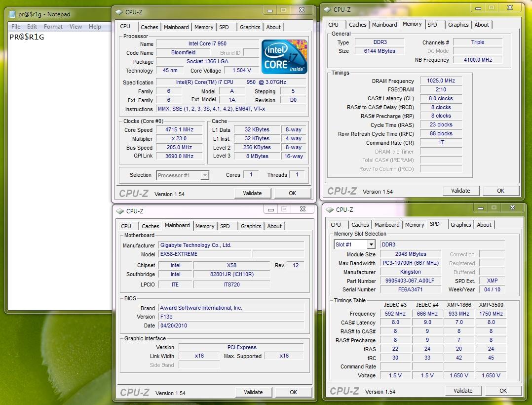Image resolution: width=532 pixels, height=405 pixels.
Task: Click OK in the Memory tab window
Action: [x=501, y=191]
